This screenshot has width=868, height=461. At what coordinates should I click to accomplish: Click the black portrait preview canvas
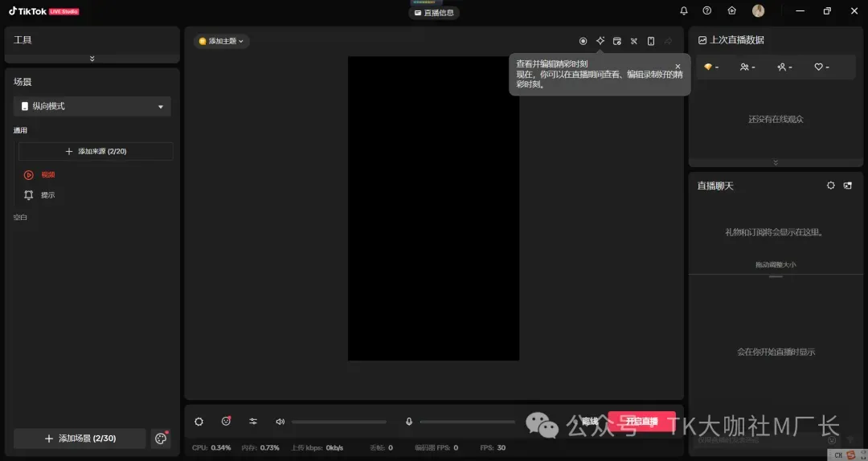[433, 208]
